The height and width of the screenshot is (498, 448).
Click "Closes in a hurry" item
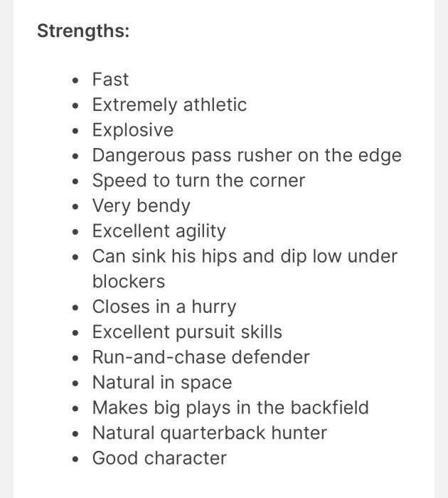[x=164, y=307]
